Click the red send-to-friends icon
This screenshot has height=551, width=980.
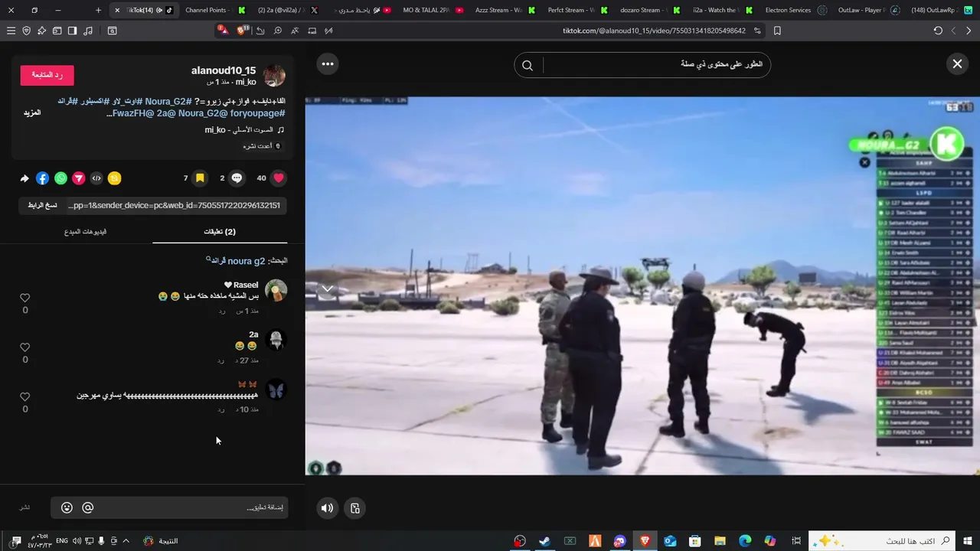coord(79,178)
